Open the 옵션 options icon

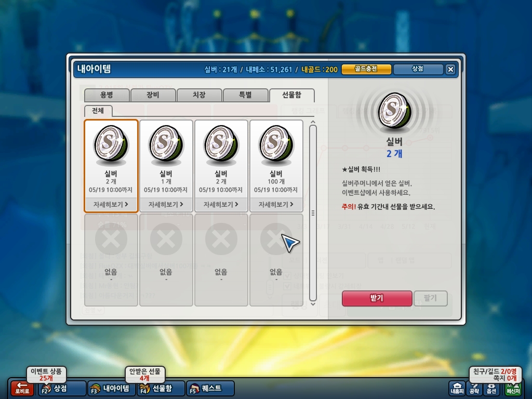tap(491, 388)
